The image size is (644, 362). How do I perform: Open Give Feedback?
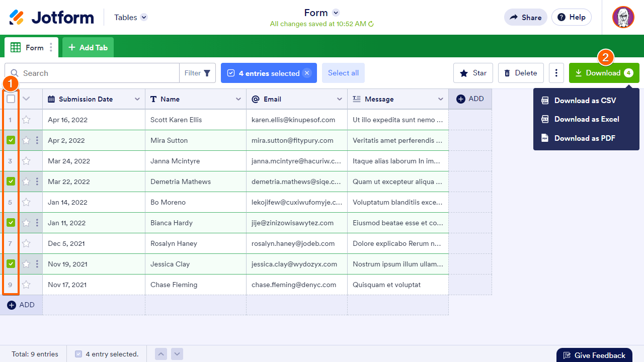[x=594, y=355]
